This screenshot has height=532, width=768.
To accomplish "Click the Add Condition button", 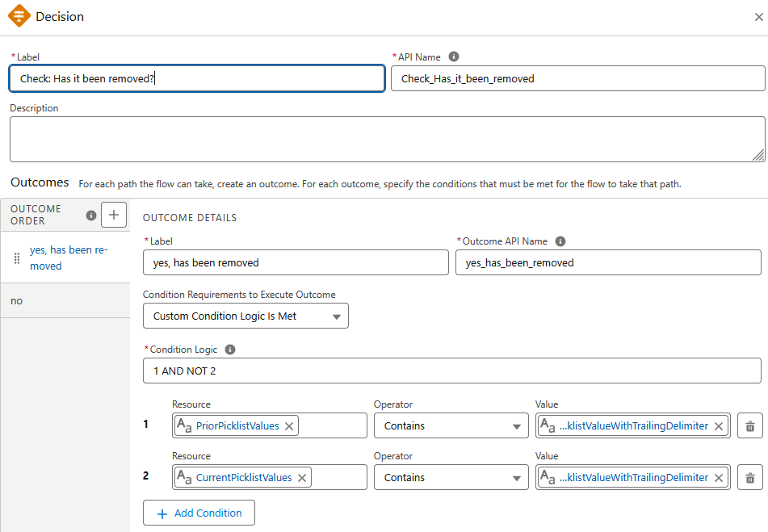I will 199,513.
